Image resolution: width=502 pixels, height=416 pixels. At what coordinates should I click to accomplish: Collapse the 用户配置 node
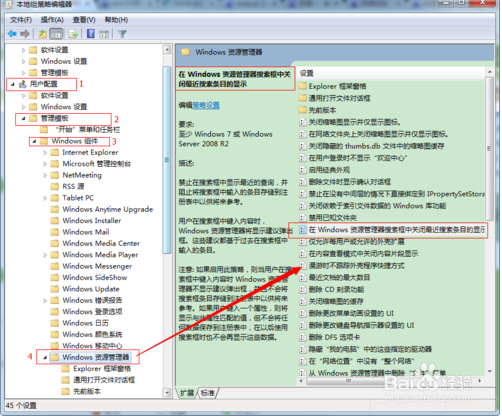pyautogui.click(x=12, y=84)
